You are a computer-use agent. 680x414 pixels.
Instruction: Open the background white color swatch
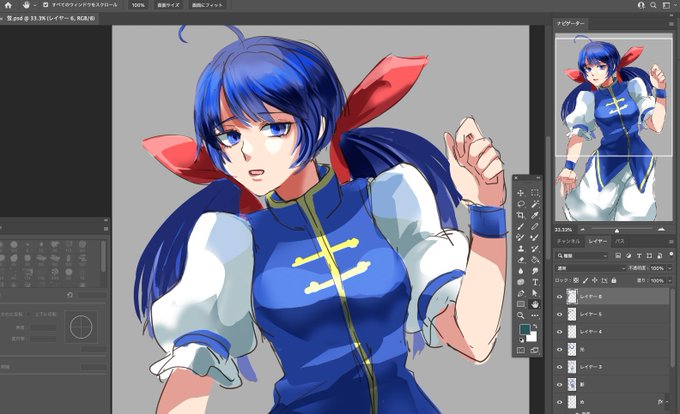[534, 337]
